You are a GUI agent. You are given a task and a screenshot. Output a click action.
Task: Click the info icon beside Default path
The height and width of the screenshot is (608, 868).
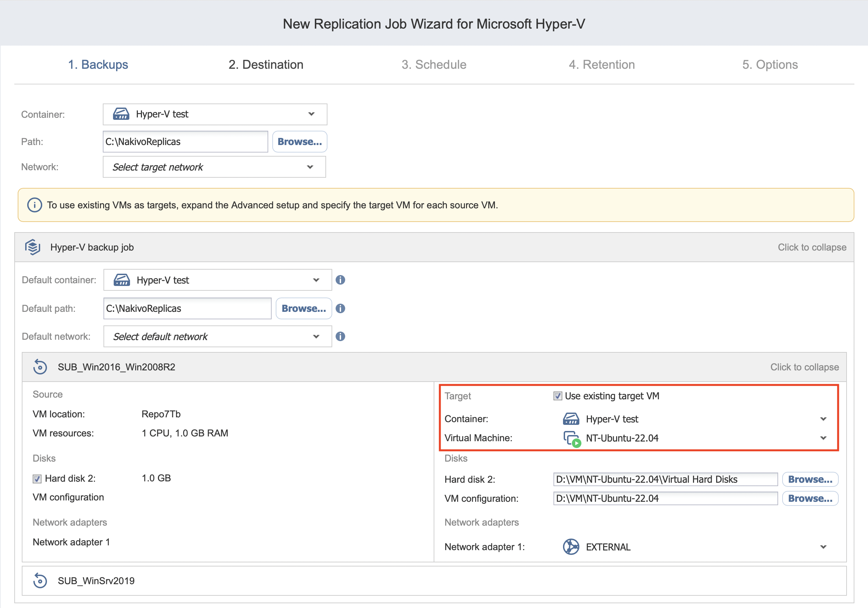pos(340,308)
